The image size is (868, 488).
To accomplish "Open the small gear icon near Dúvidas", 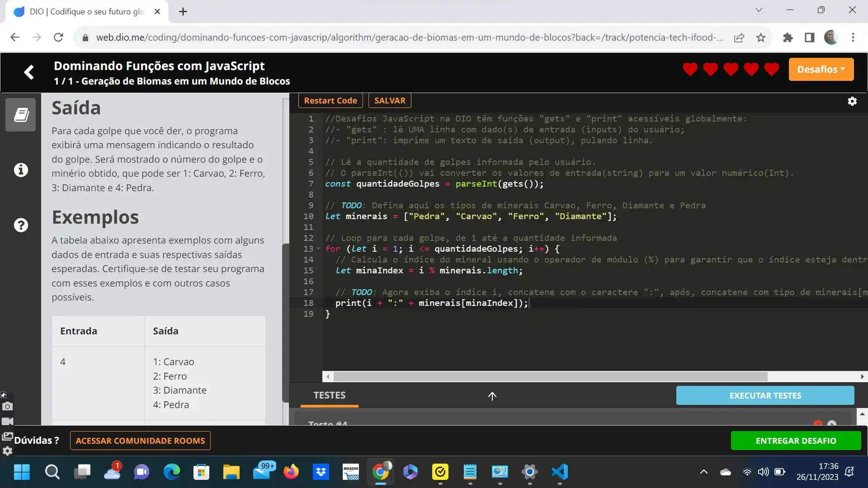I will point(7,451).
